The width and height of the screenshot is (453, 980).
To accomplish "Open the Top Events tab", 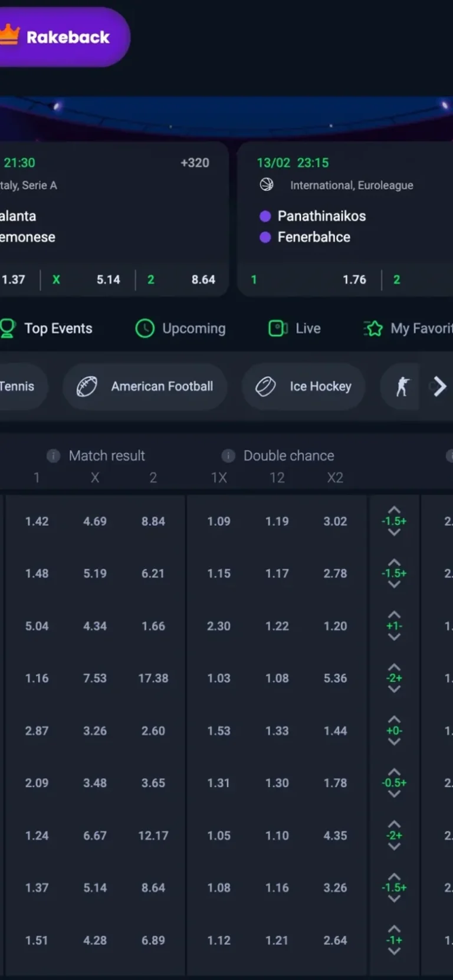I will point(47,328).
